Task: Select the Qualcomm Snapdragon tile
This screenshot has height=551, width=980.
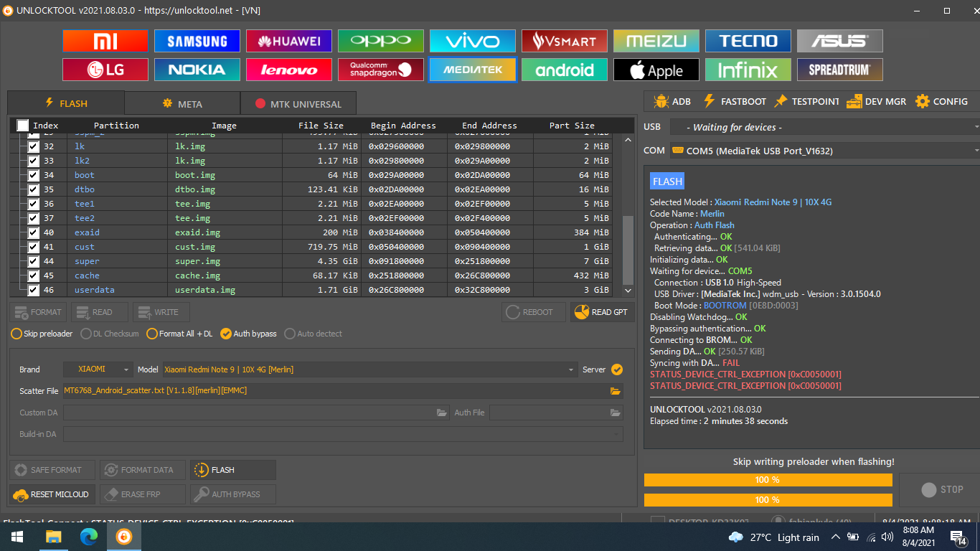Action: (x=380, y=70)
